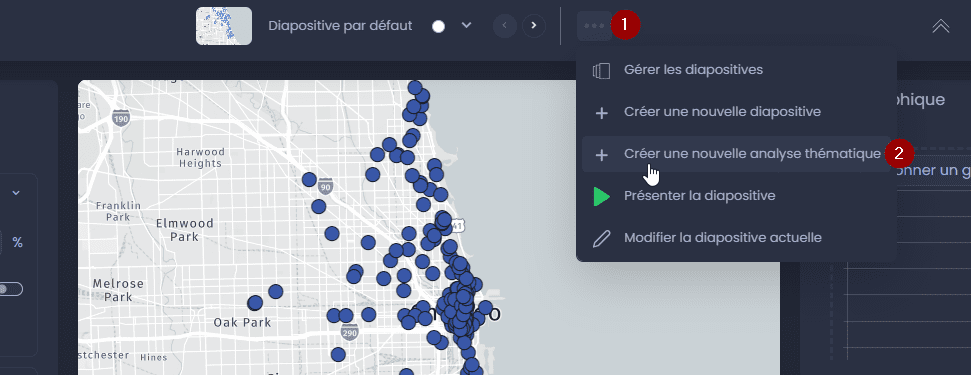This screenshot has height=375, width=971.
Task: Click the white circle slide color indicator
Action: [438, 27]
